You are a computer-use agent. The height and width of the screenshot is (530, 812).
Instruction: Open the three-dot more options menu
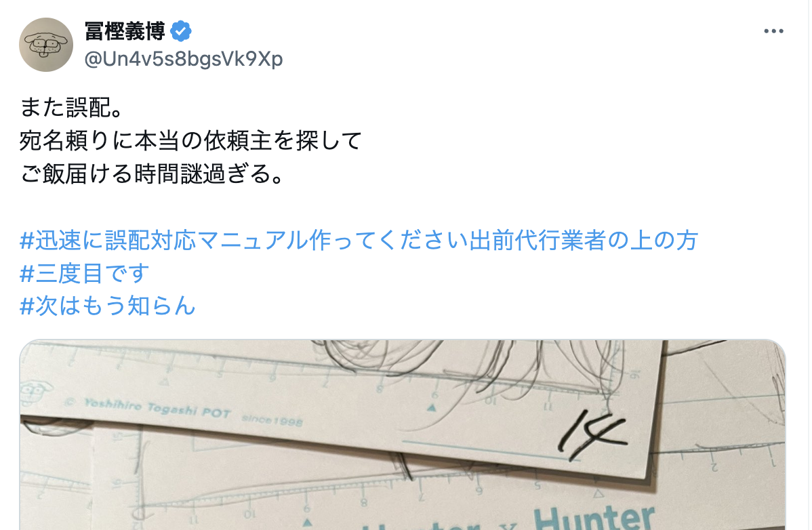click(773, 32)
